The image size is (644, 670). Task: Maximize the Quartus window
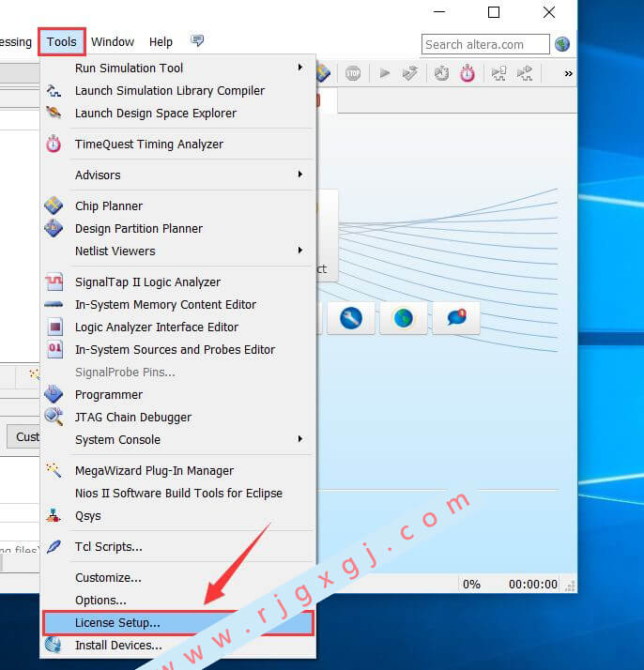494,12
